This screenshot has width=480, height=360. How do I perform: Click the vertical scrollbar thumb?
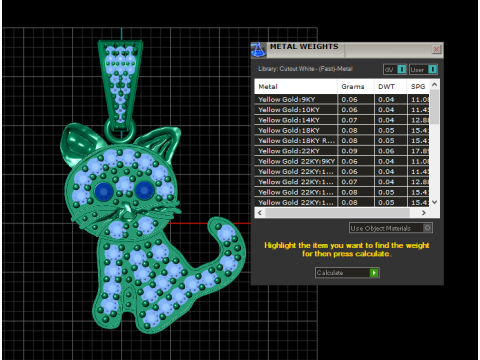434,107
